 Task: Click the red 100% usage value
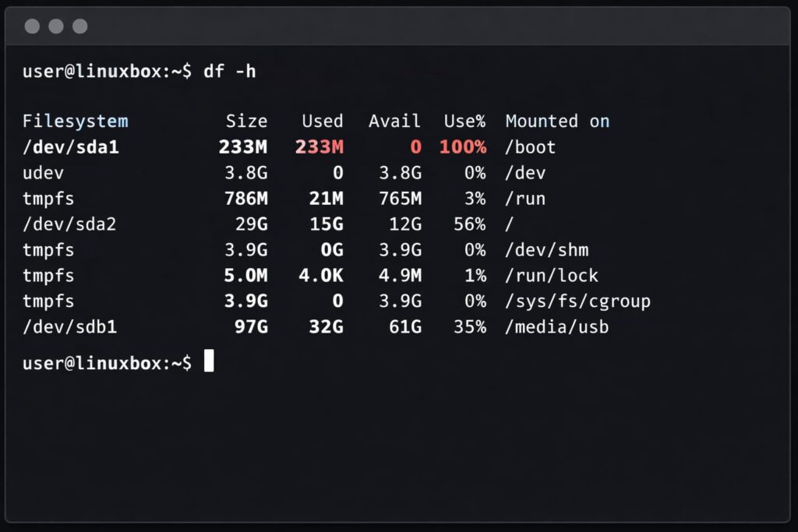pyautogui.click(x=463, y=147)
